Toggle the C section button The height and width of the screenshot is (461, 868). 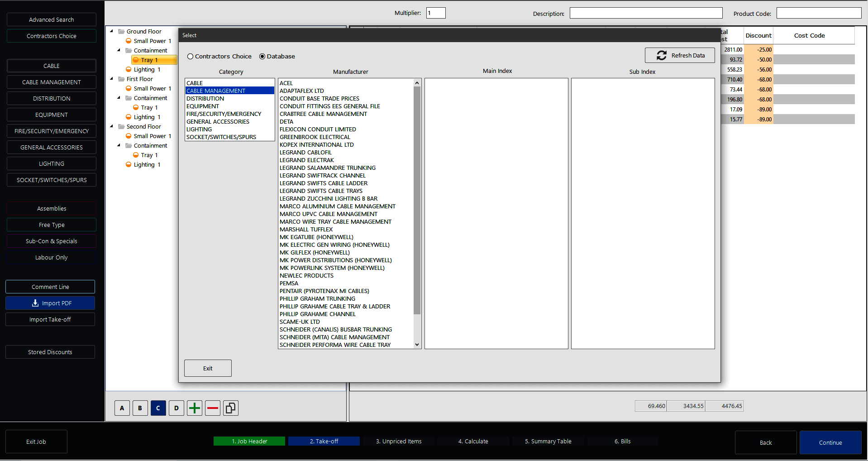pyautogui.click(x=158, y=408)
